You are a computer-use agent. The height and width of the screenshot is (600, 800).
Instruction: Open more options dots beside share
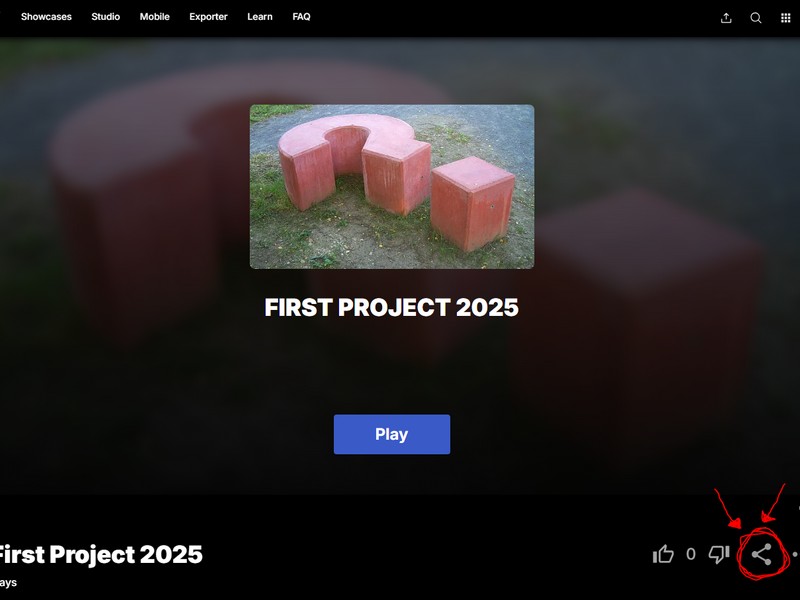796,554
